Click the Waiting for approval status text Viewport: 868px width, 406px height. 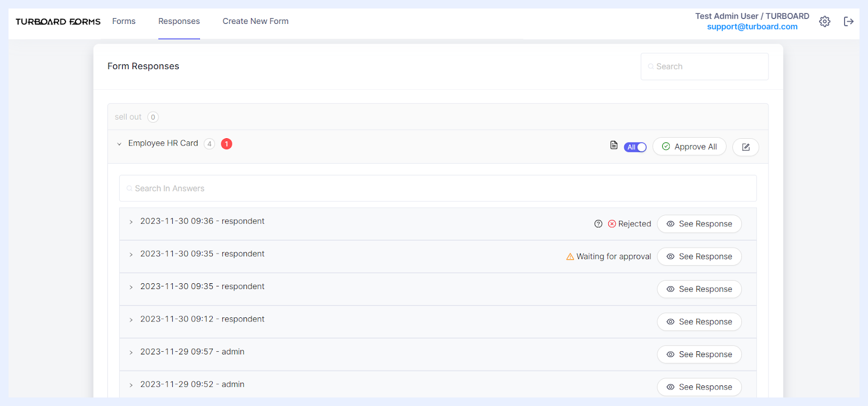point(614,257)
